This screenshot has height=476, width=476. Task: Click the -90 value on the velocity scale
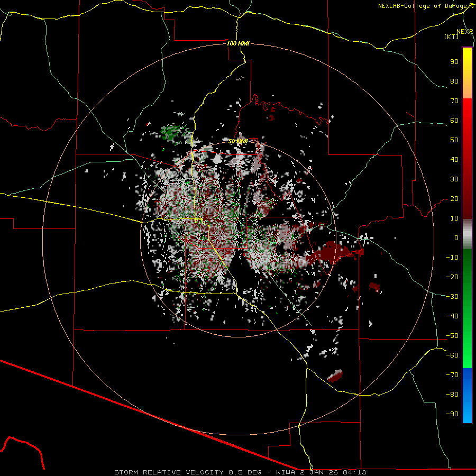452,414
